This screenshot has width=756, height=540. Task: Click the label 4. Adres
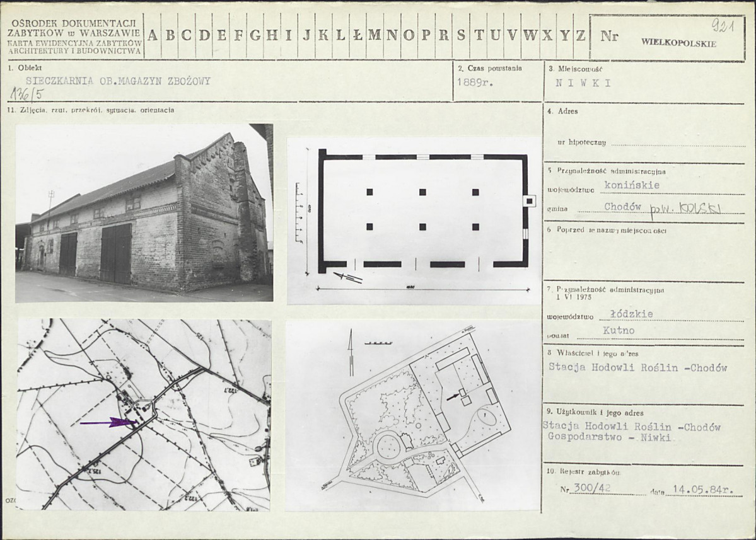tap(562, 112)
